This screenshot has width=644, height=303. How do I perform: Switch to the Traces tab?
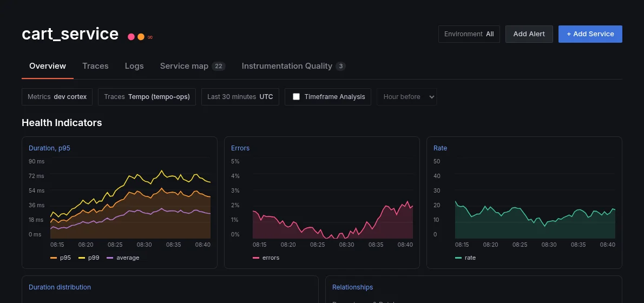[x=95, y=66]
